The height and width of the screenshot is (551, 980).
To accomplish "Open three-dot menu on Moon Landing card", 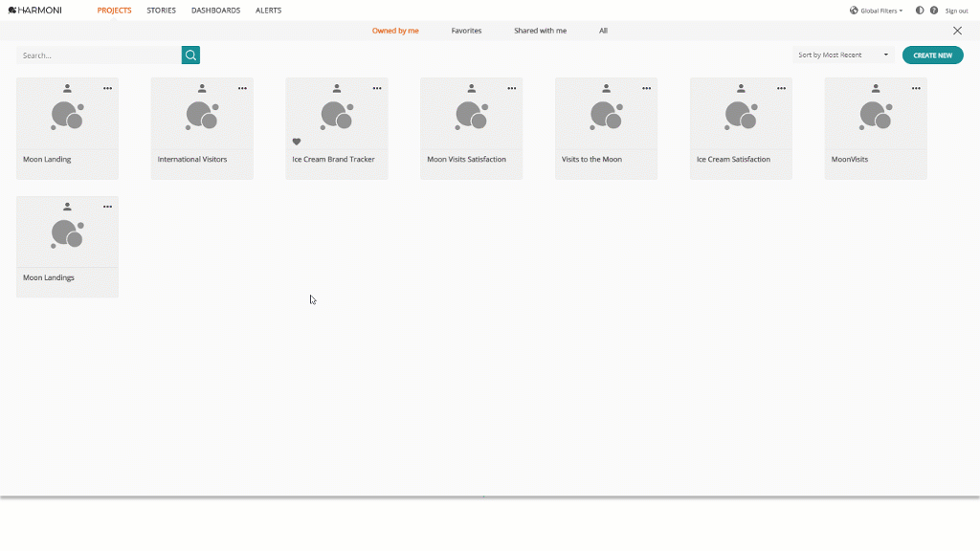I will (107, 89).
